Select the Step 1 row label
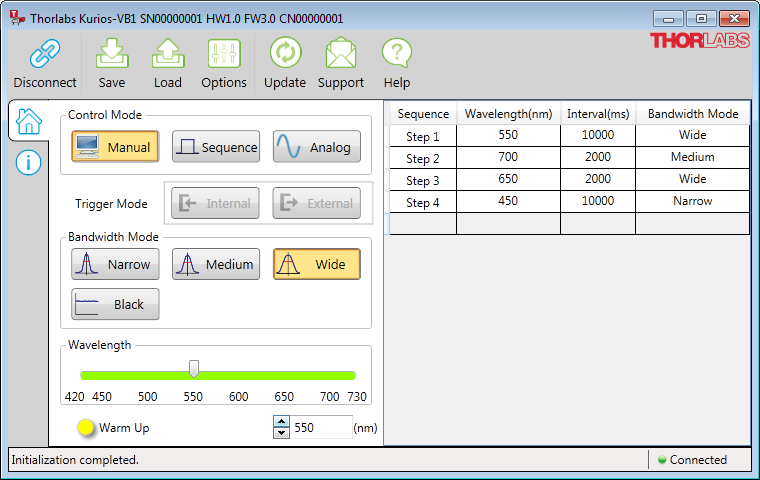 click(423, 136)
